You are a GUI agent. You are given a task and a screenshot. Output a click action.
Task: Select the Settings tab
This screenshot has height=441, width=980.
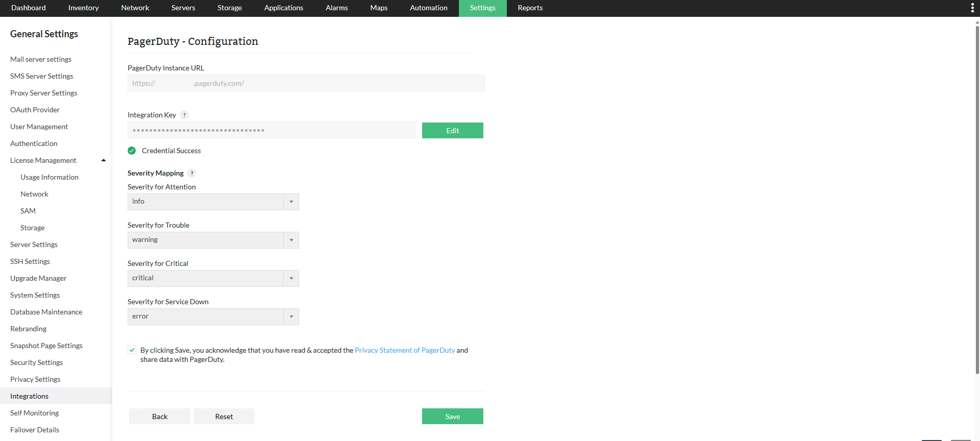click(483, 8)
